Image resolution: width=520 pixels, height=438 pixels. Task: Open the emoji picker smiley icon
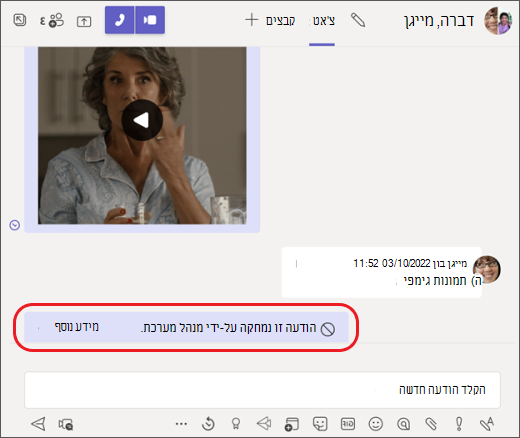coord(376,424)
